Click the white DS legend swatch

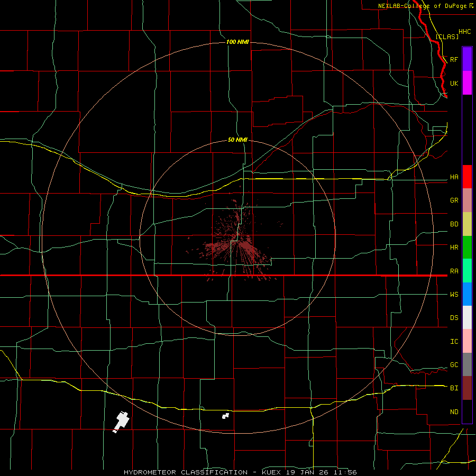(467, 317)
